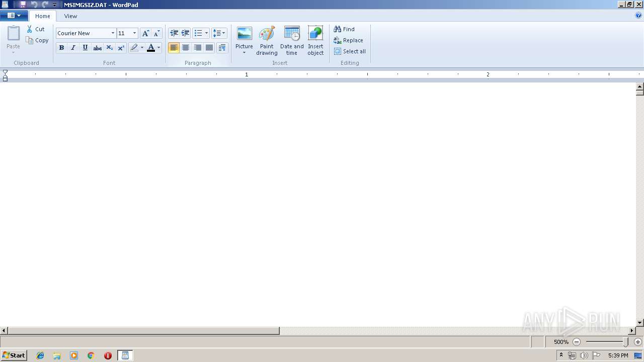Open the volume control in system tray

584,355
